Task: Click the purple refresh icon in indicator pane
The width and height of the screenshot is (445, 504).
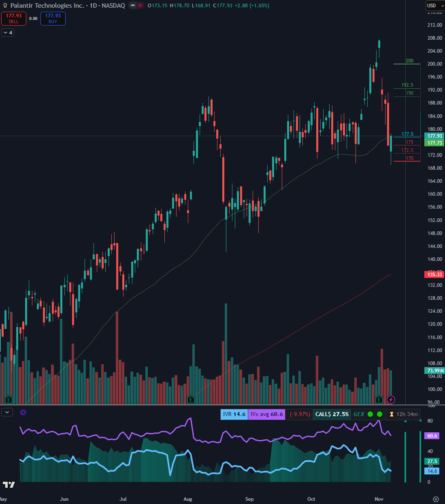Action: point(23,412)
